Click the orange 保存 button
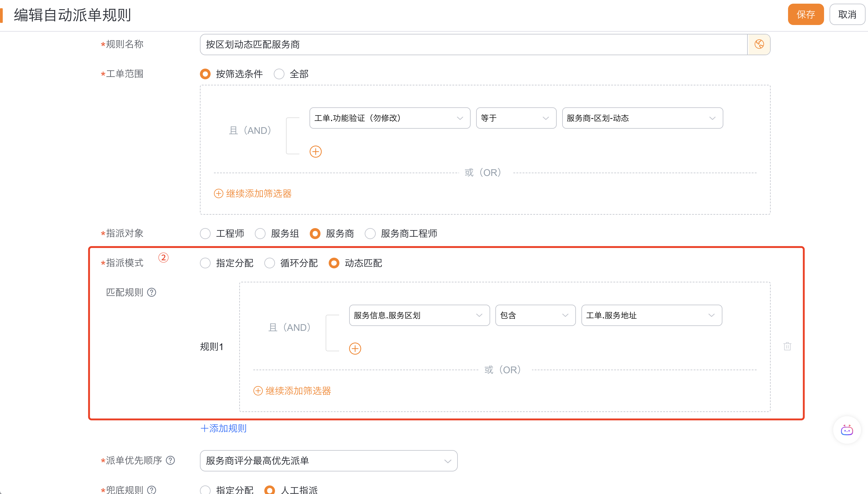 click(805, 15)
